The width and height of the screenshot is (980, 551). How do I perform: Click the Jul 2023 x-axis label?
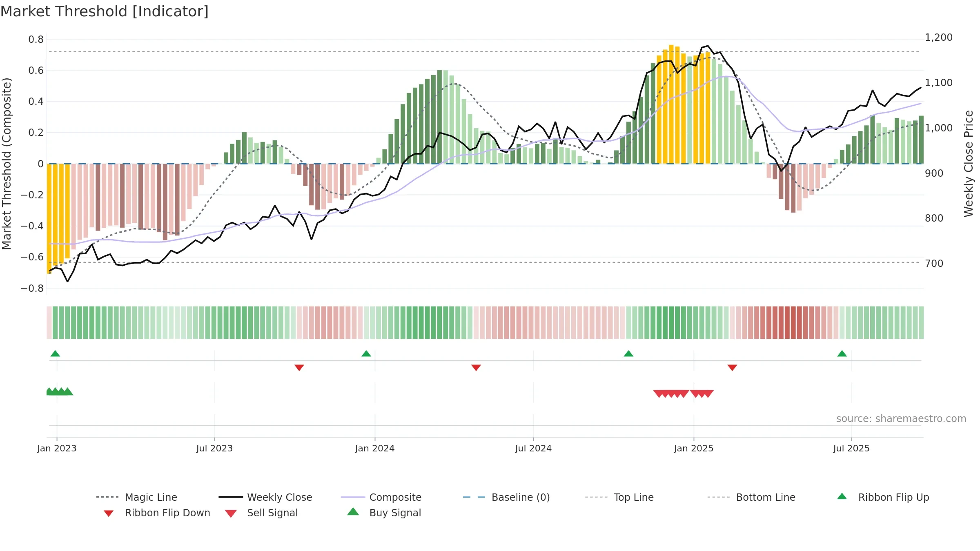pyautogui.click(x=214, y=448)
